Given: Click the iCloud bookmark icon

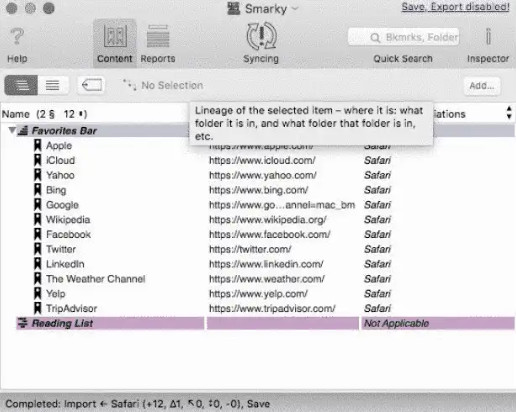Looking at the screenshot, I should (x=38, y=160).
